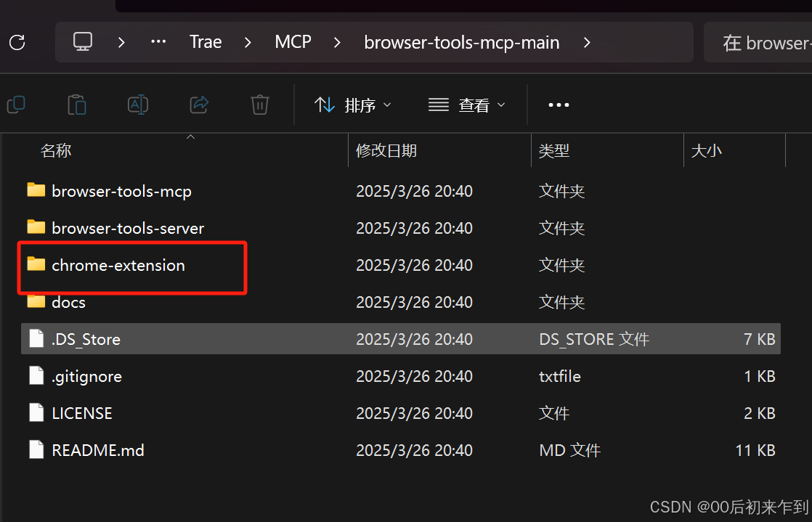This screenshot has width=812, height=522.
Task: Click the refresh icon in address bar
Action: (16, 42)
